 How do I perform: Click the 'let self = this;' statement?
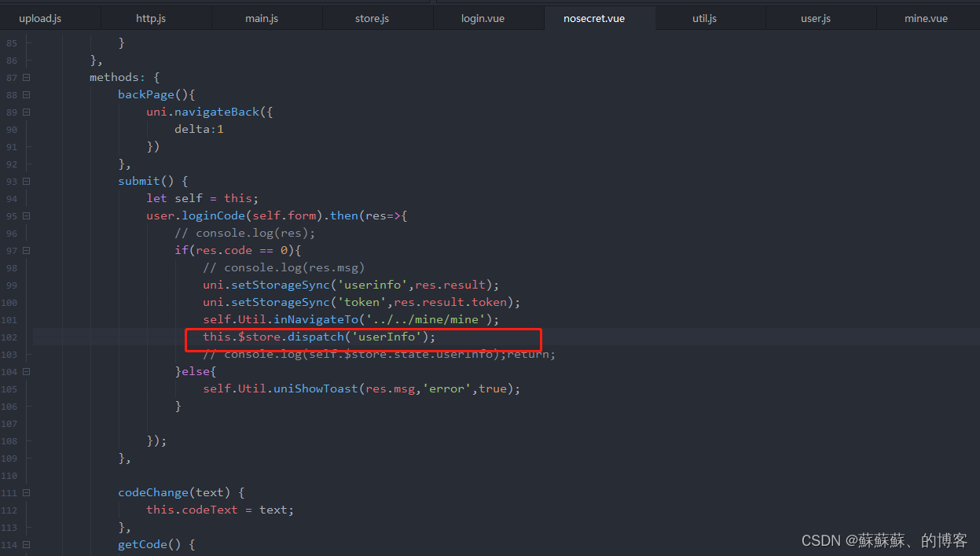coord(202,198)
